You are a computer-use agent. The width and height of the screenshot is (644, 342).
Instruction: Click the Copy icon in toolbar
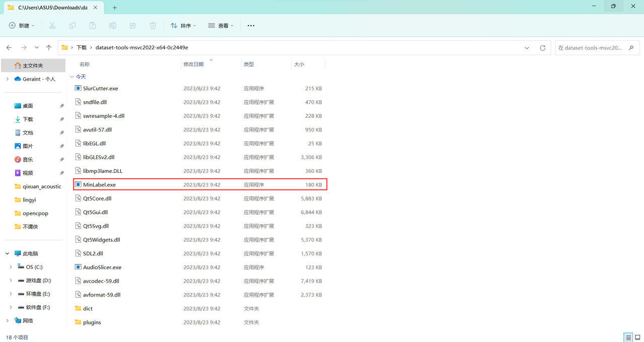(72, 26)
